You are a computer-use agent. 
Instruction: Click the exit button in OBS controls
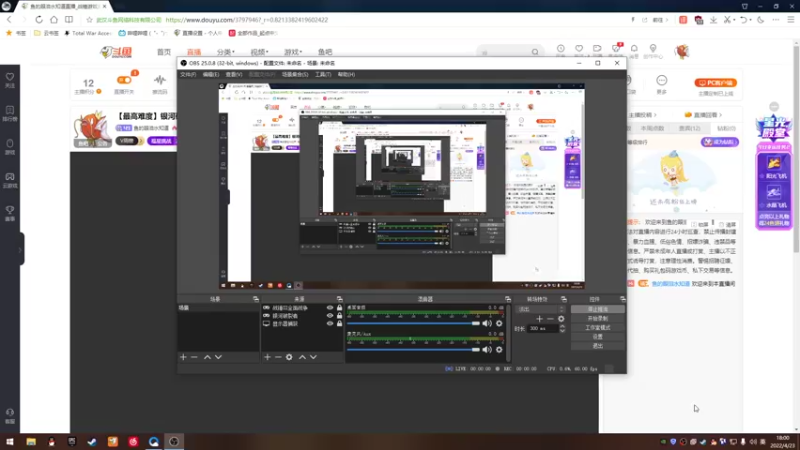click(597, 346)
